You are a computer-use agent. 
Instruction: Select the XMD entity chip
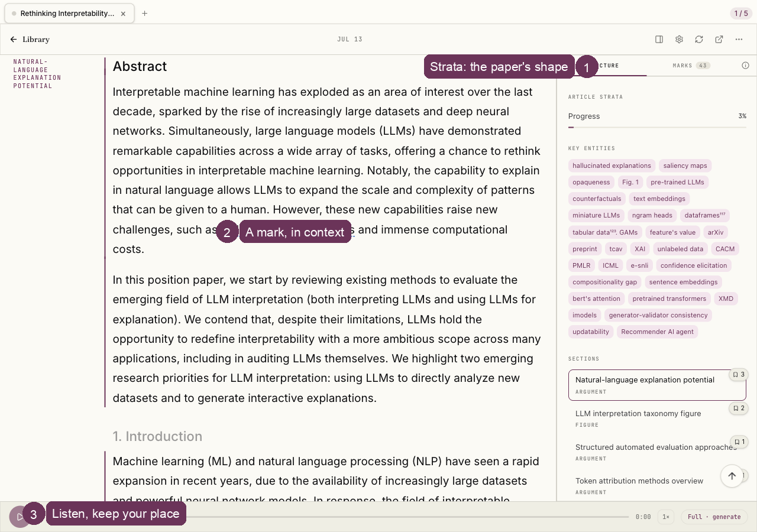(x=726, y=299)
